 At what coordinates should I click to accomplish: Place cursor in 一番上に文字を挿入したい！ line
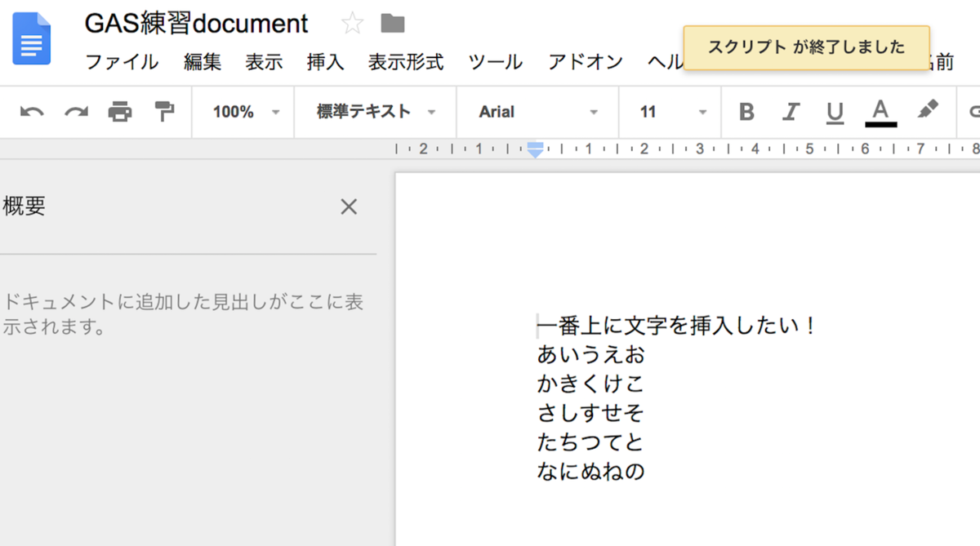pyautogui.click(x=677, y=326)
